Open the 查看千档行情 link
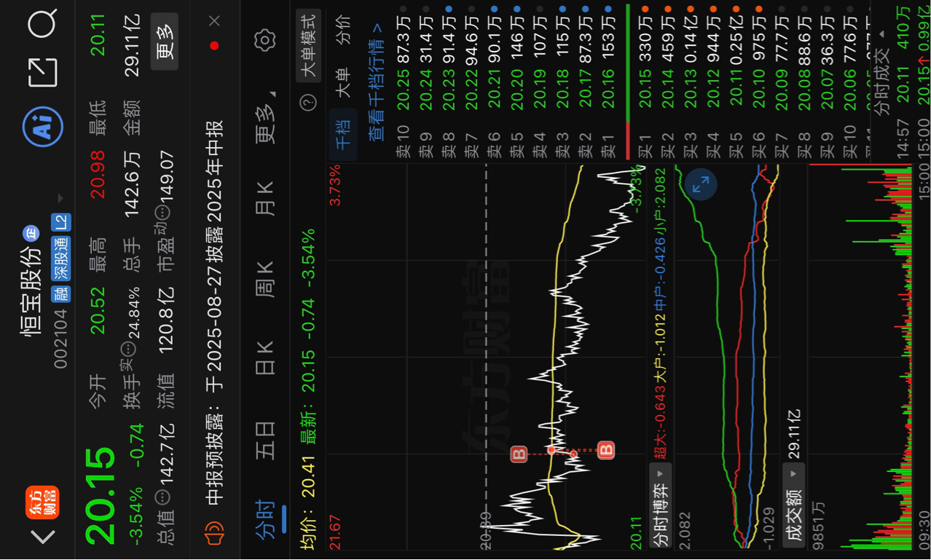The height and width of the screenshot is (560, 931). pos(377,83)
